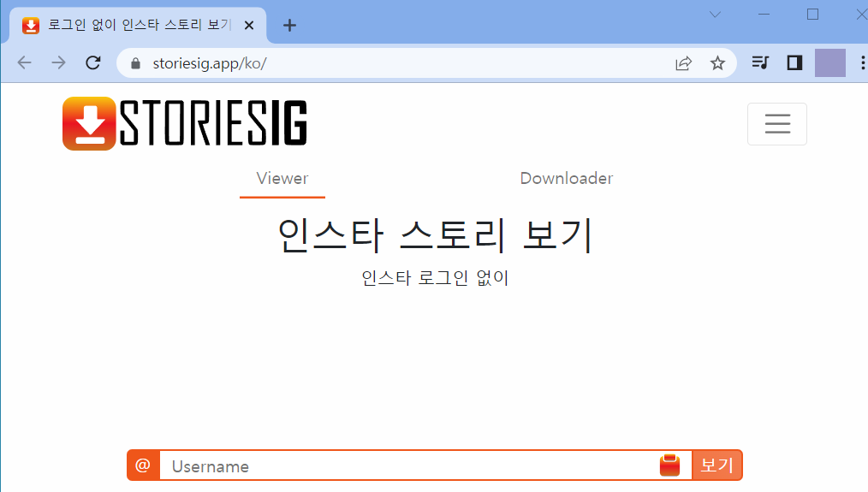This screenshot has width=868, height=492.
Task: Reload the current page
Action: pyautogui.click(x=93, y=63)
